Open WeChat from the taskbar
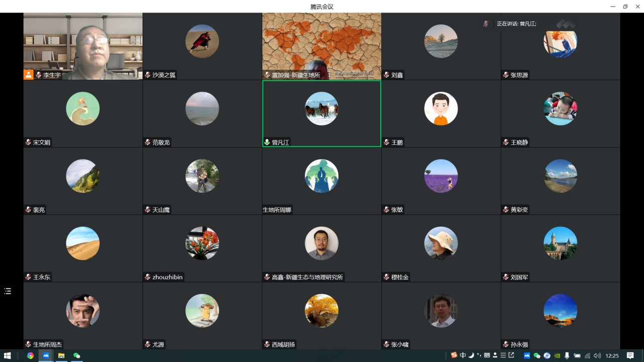Screen dimensions: 644x362 click(77, 356)
